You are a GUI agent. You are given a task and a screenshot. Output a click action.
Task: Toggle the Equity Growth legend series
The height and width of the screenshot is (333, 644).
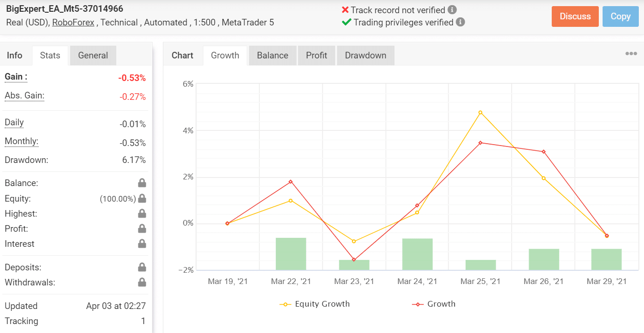coord(315,304)
